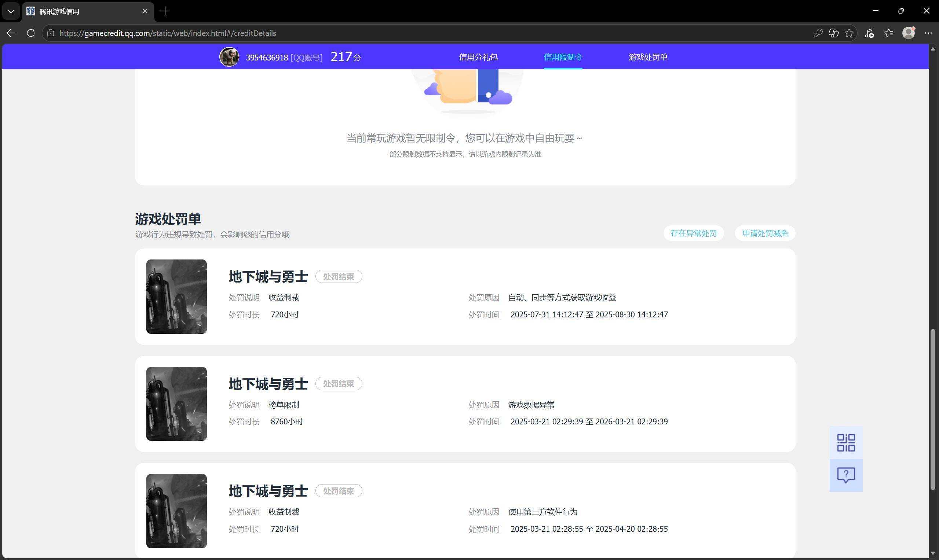Open game thumbnail in 使用第三方软件行为 card
The width and height of the screenshot is (939, 560).
176,511
